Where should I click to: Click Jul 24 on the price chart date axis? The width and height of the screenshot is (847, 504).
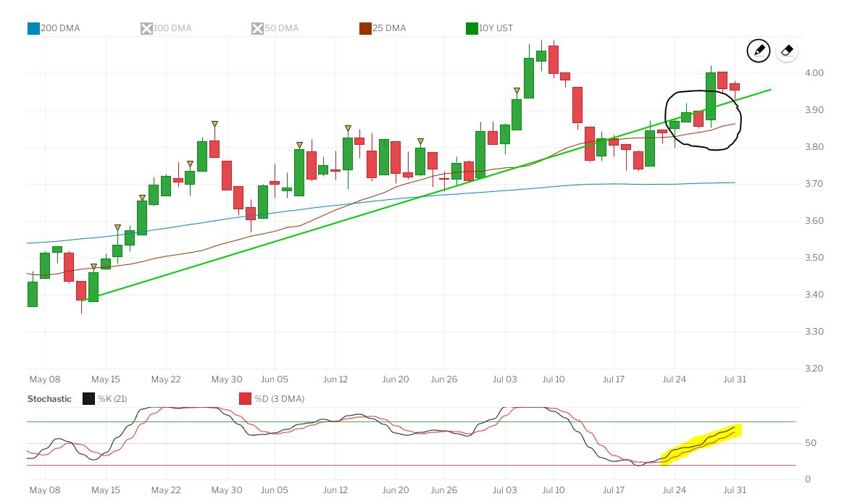[674, 379]
